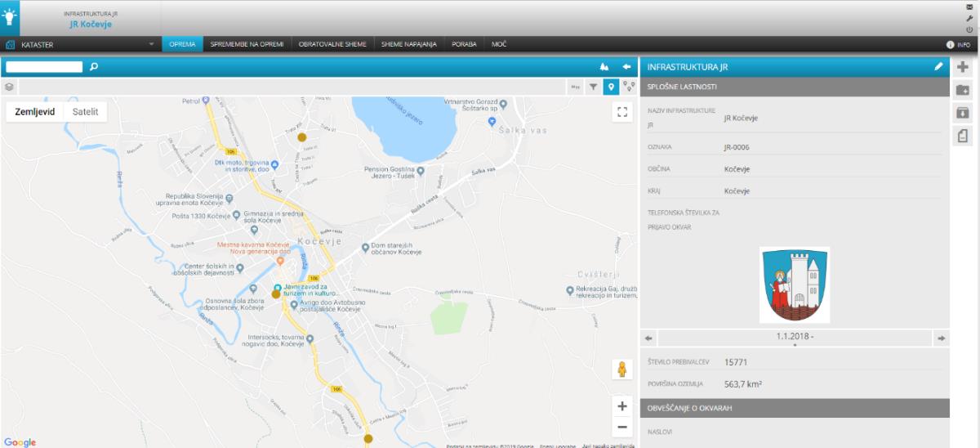Click the plus add icon in right sidebar
980x448 pixels.
[x=963, y=67]
